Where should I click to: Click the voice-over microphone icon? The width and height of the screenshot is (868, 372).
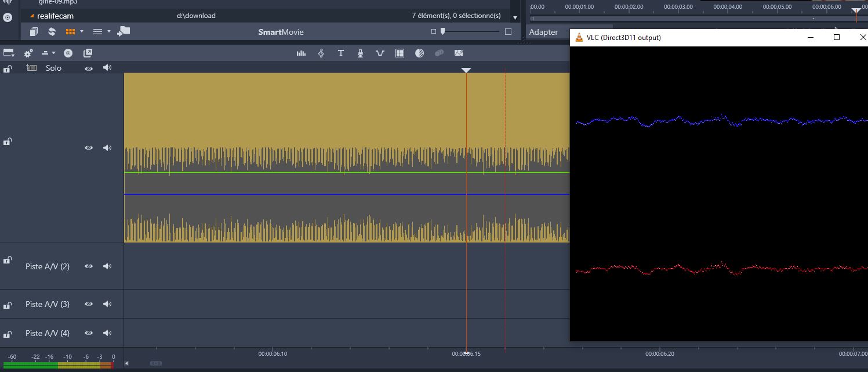pyautogui.click(x=360, y=53)
